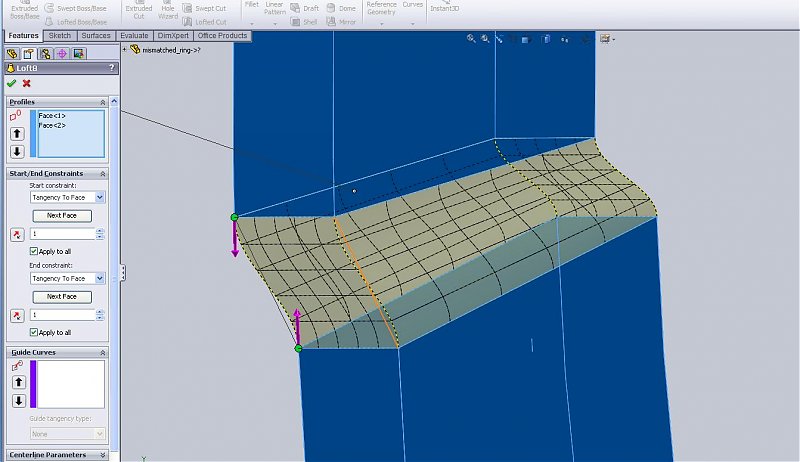The width and height of the screenshot is (800, 462).
Task: Reverse start constraint tangent direction icon
Action: (17, 234)
